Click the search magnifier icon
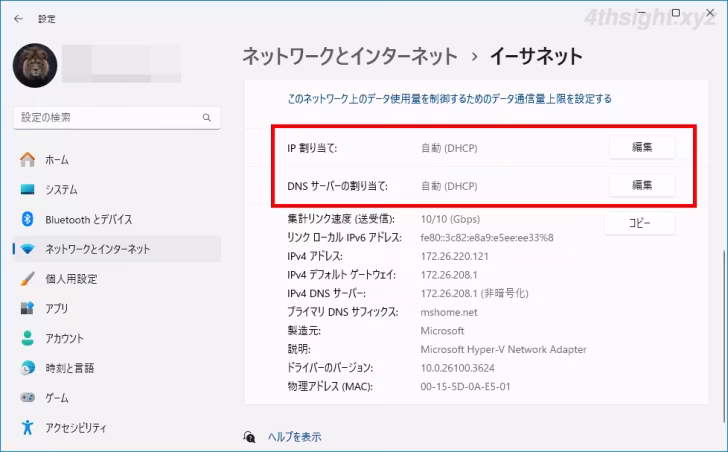The height and width of the screenshot is (452, 728). (207, 118)
